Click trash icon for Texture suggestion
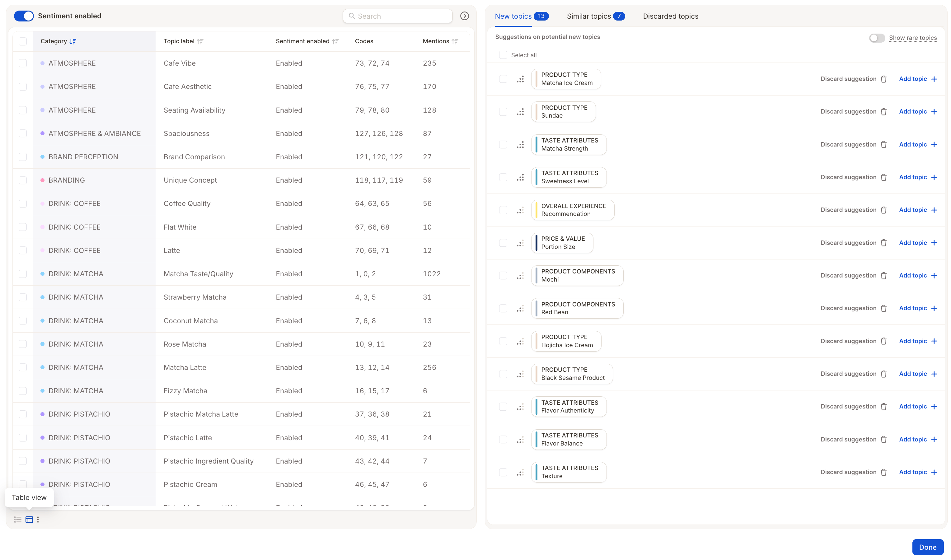 click(x=883, y=472)
